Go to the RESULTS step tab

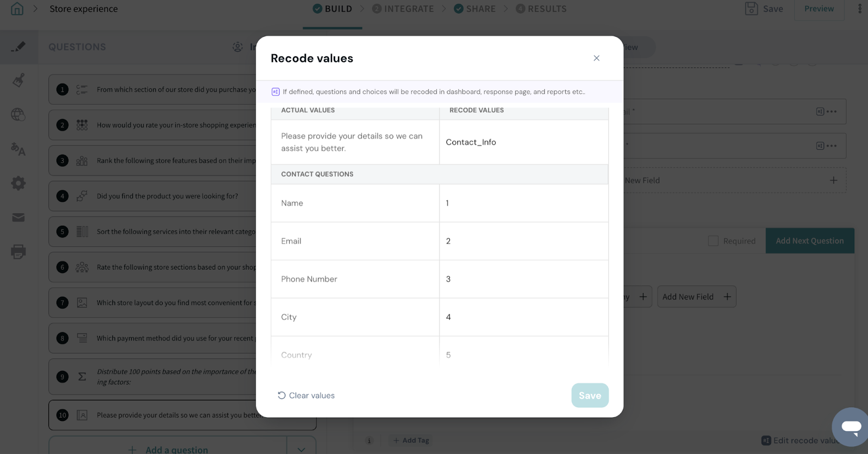pyautogui.click(x=541, y=9)
